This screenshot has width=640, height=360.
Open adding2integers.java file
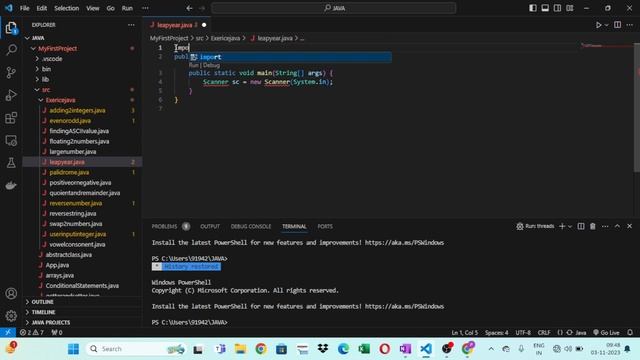[77, 110]
